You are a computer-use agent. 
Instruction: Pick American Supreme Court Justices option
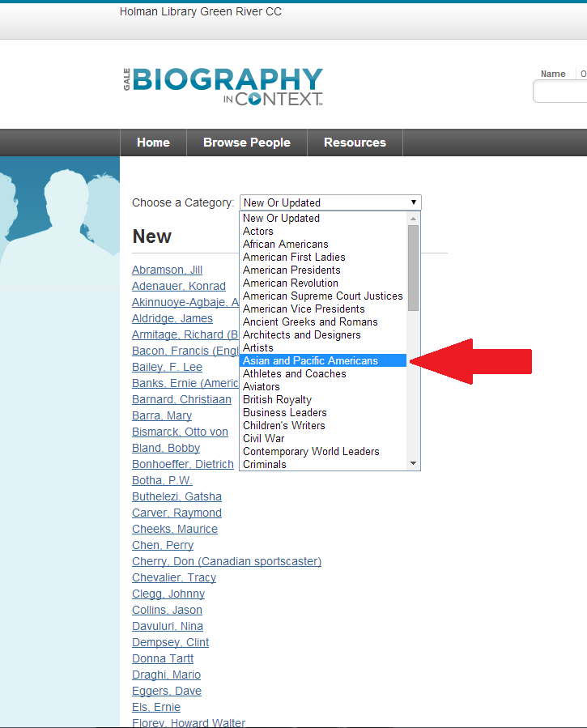pyautogui.click(x=323, y=296)
